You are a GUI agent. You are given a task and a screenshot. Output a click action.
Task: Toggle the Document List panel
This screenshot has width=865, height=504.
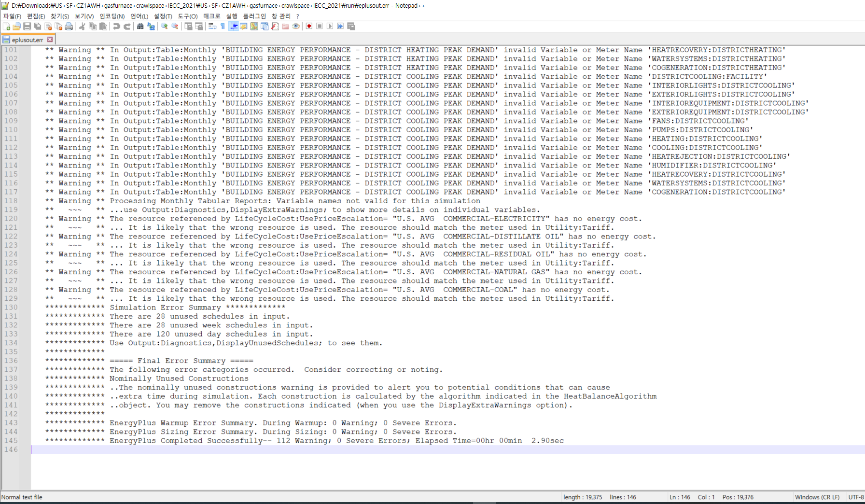click(265, 26)
